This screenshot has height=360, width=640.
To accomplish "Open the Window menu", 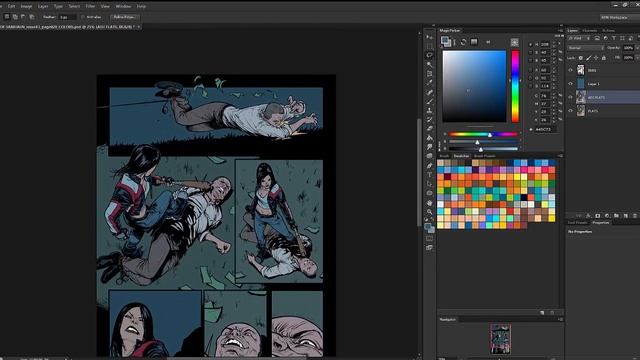I will (x=123, y=6).
